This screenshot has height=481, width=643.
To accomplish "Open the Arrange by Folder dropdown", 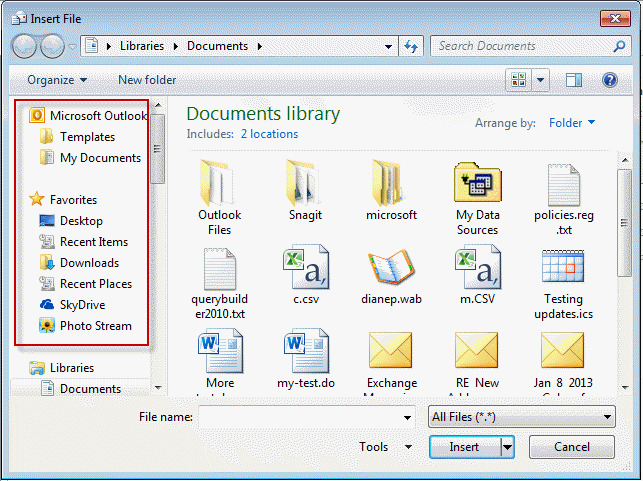I will pyautogui.click(x=572, y=123).
